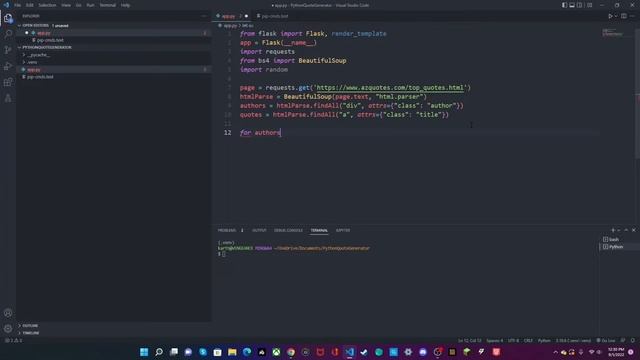Switch to the Debug Console tab
Image resolution: width=640 pixels, height=360 pixels.
(288, 230)
